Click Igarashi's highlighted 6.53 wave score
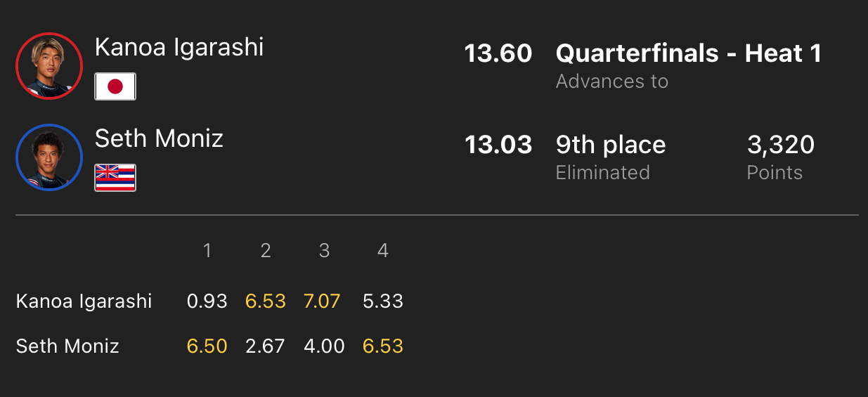The width and height of the screenshot is (868, 397). pos(266,301)
